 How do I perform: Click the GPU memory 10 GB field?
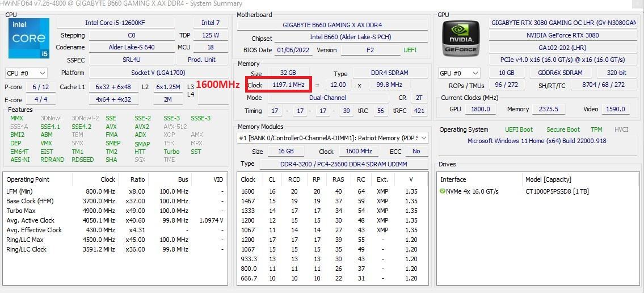[x=506, y=73]
